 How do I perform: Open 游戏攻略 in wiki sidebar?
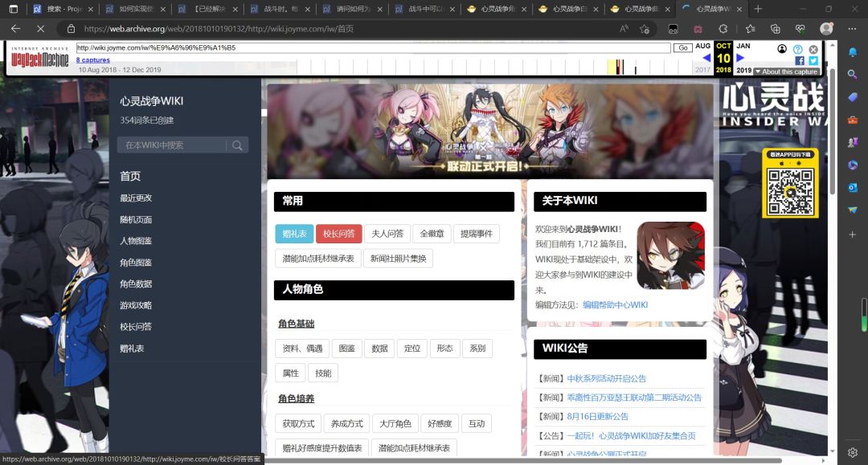click(x=136, y=305)
